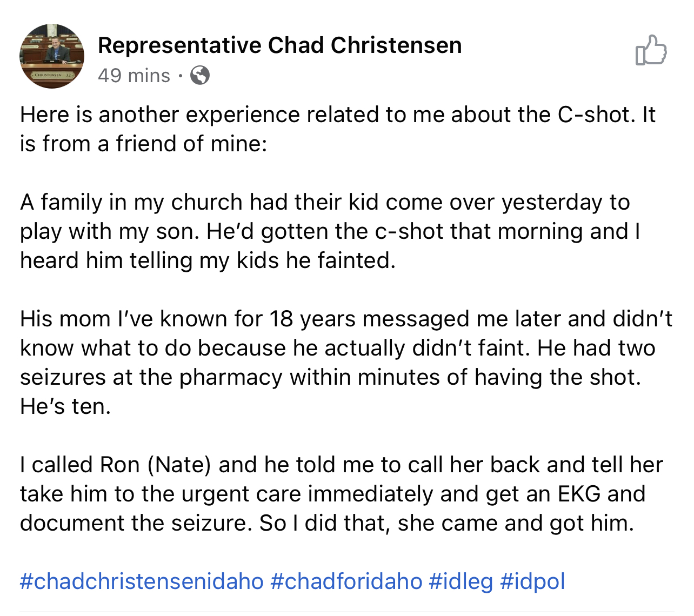
Task: Open the #chadforidaho hashtag
Action: [346, 581]
